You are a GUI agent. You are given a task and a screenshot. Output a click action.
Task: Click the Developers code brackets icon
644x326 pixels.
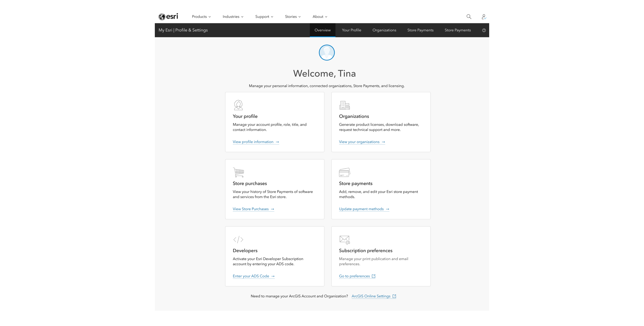point(238,239)
